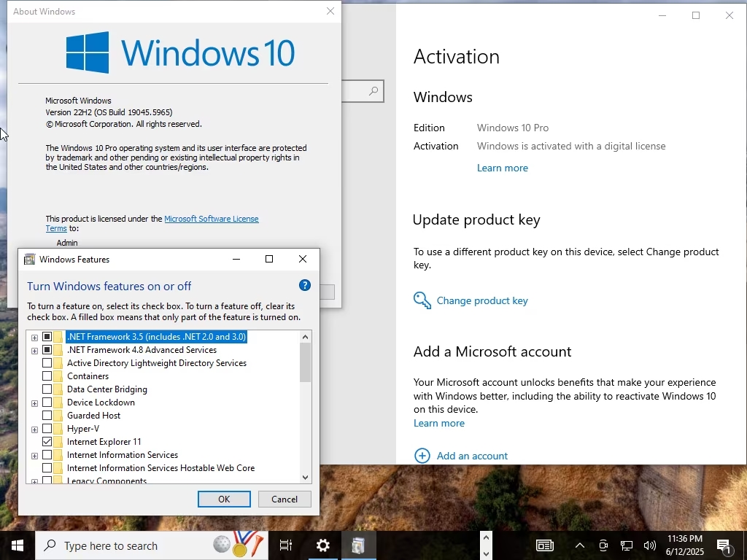The image size is (747, 560).
Task: Click the Type here to search box
Action: [152, 545]
